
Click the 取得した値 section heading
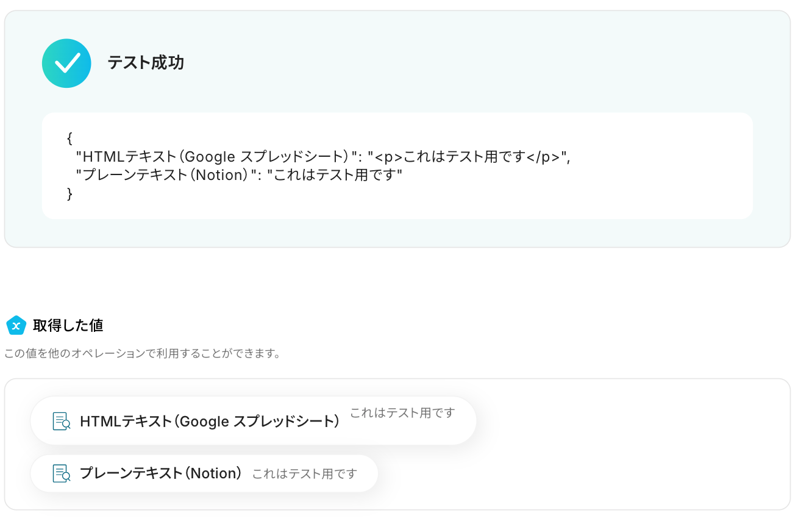click(68, 326)
